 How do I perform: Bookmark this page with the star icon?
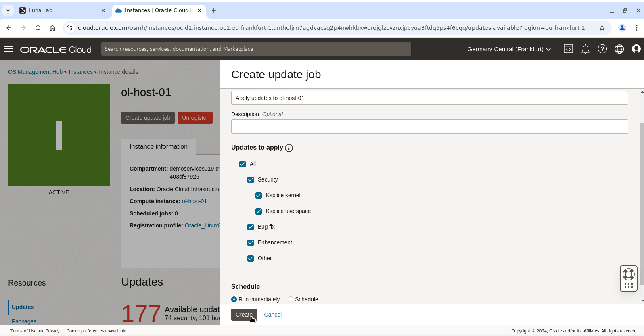click(602, 28)
